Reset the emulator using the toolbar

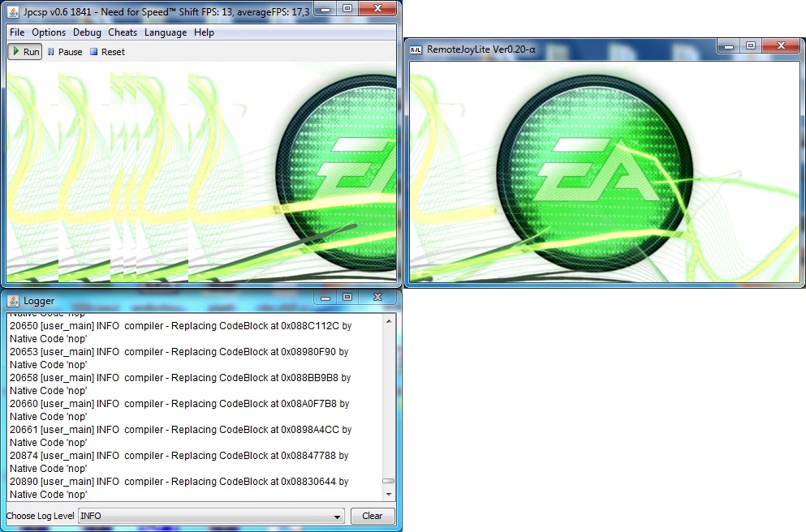tap(107, 52)
